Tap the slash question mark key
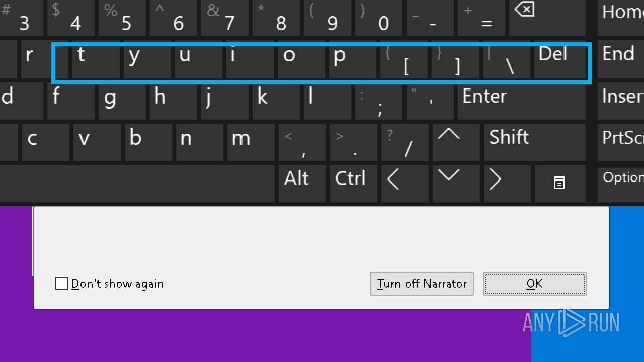 [x=404, y=142]
